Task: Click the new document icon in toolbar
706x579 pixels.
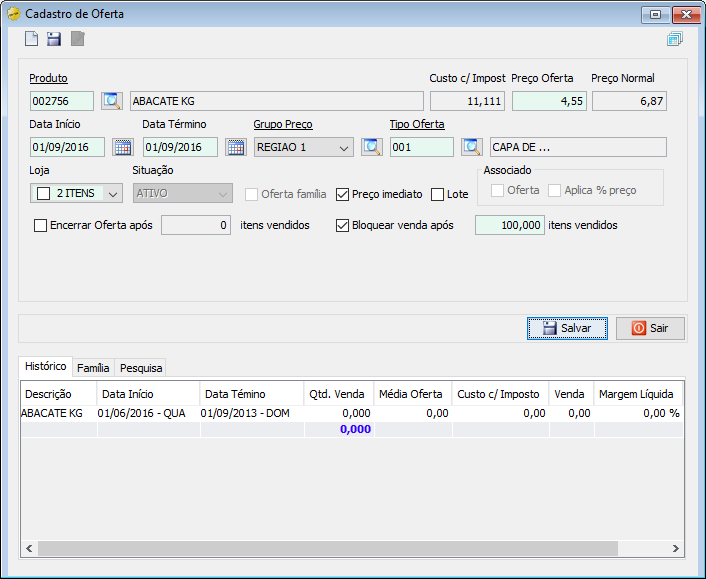Action: 32,39
